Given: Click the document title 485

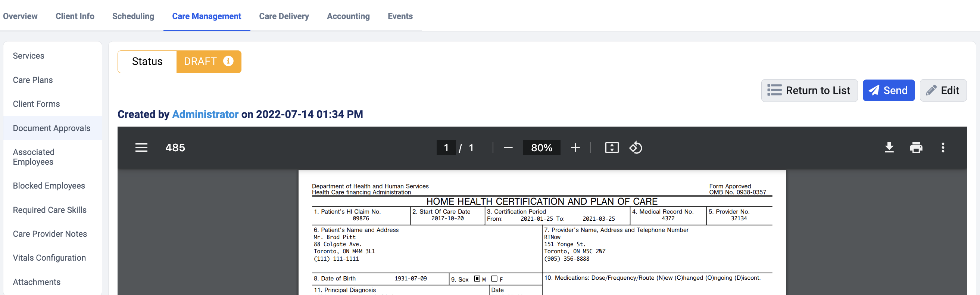Looking at the screenshot, I should pos(175,148).
